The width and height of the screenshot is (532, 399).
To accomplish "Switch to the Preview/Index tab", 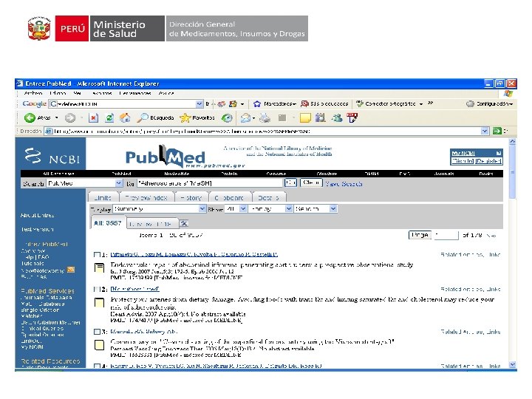I will coord(146,197).
